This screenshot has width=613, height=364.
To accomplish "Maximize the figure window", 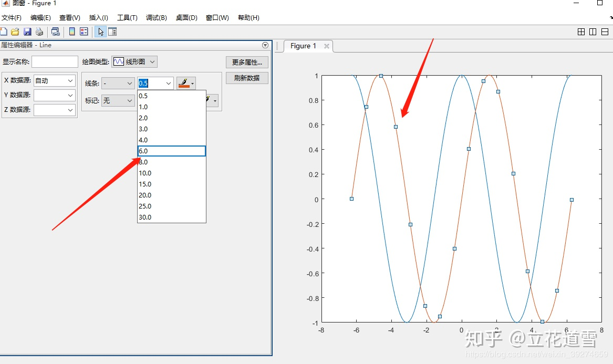I will pos(600,3).
